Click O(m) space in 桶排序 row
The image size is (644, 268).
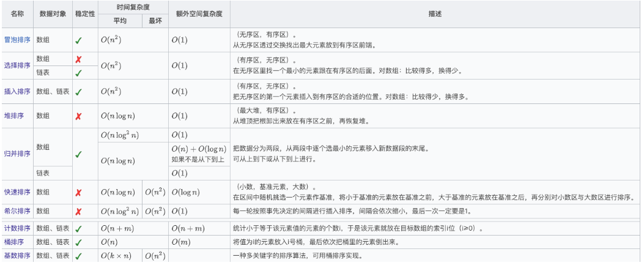[x=181, y=242]
